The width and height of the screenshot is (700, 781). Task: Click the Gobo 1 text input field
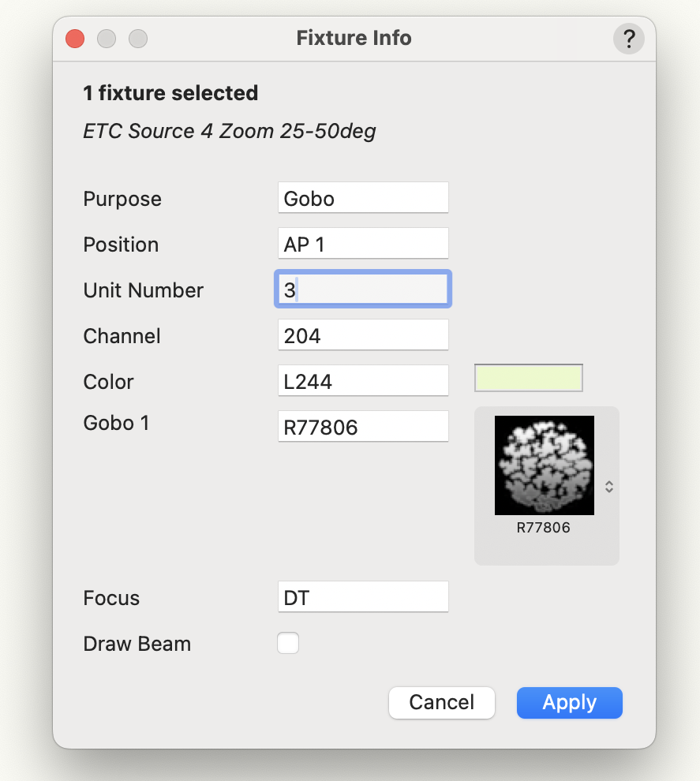pos(363,427)
